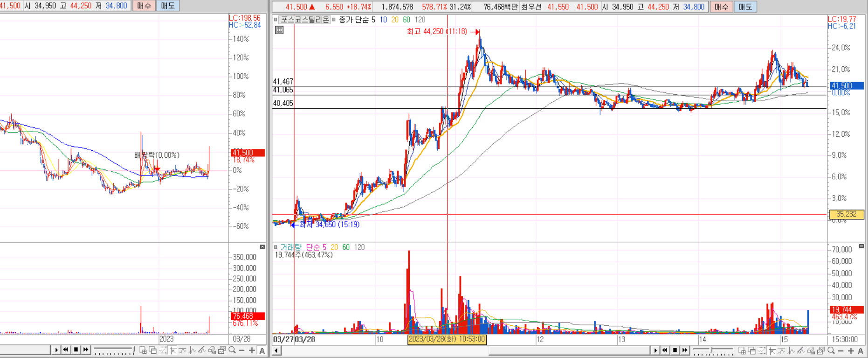Adjust the right chart zoom slider handle

(x=711, y=350)
